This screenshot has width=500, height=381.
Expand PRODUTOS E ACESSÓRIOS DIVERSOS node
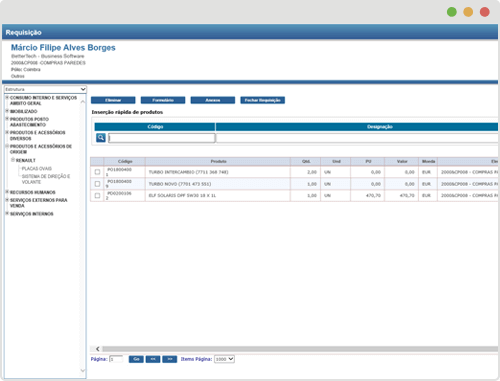tap(7, 132)
